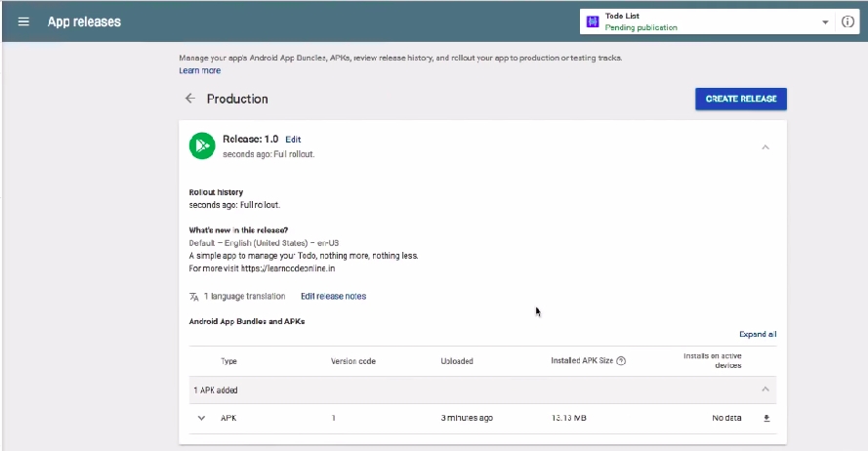
Task: Click the Uploaded column header
Action: pyautogui.click(x=457, y=361)
